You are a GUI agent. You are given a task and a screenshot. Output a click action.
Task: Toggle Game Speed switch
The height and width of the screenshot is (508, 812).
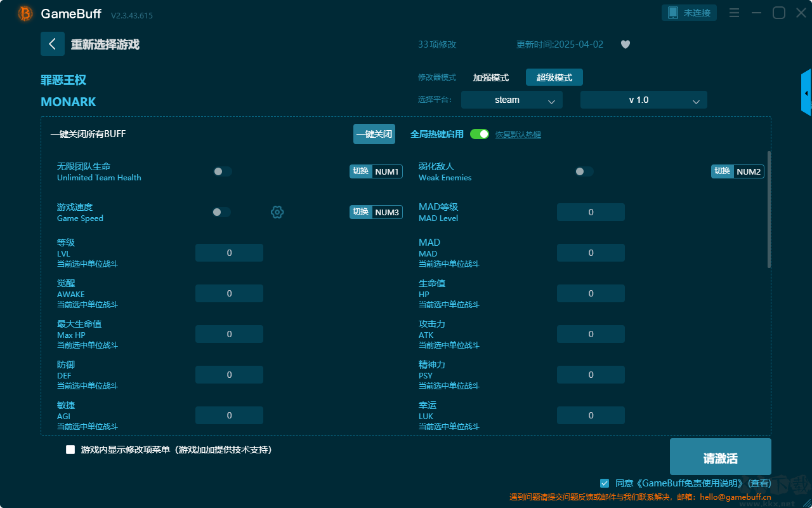221,212
